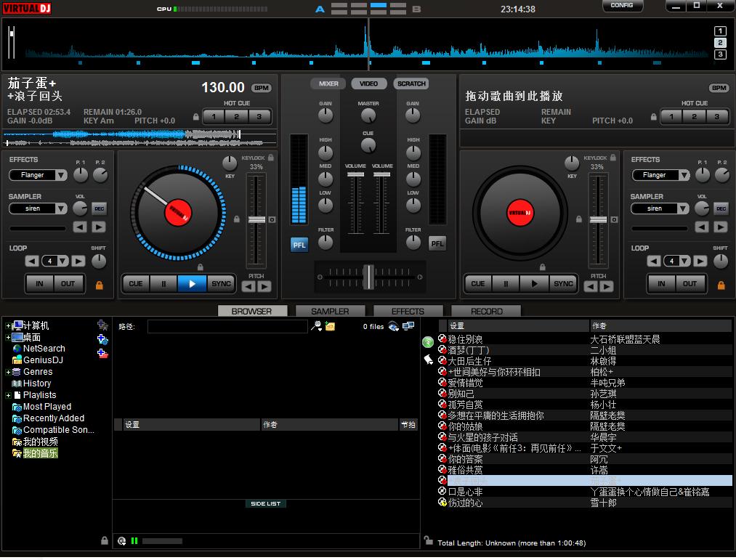Open right deck siren sampler dropdown
The image size is (736, 560).
(684, 208)
